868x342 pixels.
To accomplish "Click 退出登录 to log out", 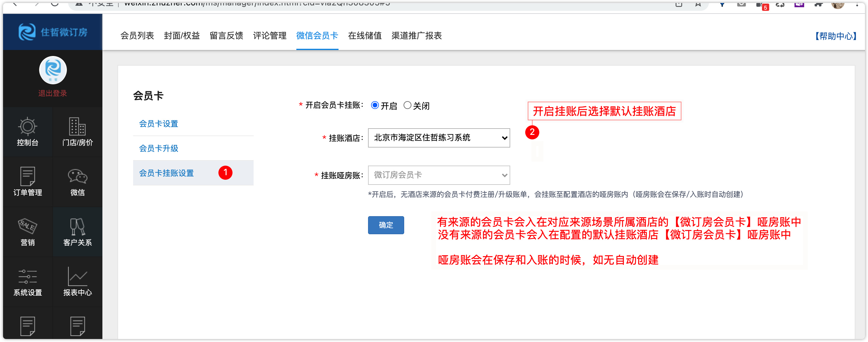I will (53, 93).
